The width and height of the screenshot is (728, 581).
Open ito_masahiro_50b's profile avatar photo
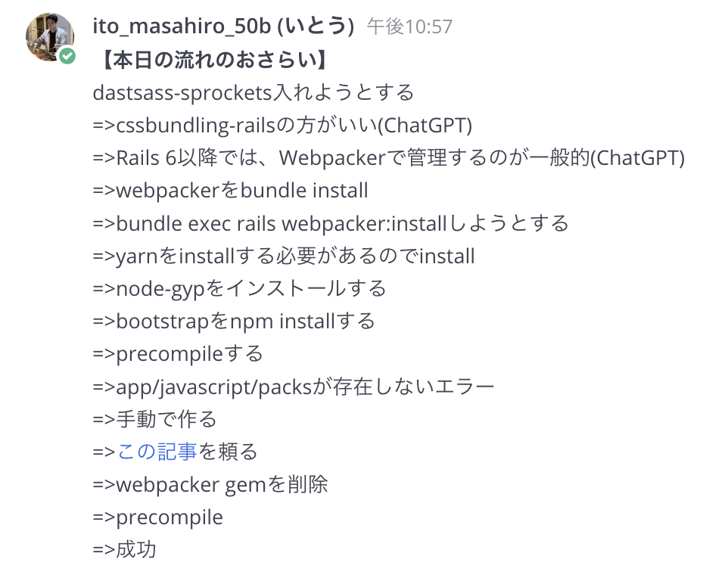tap(50, 37)
